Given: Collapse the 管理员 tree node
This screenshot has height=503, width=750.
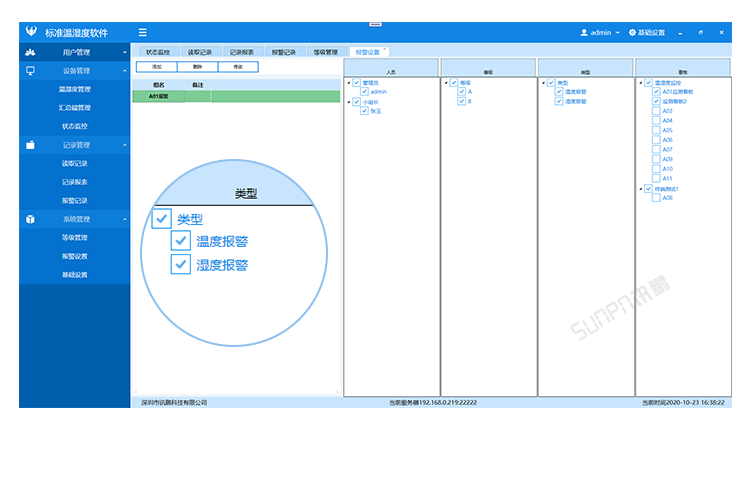Looking at the screenshot, I should coord(347,83).
